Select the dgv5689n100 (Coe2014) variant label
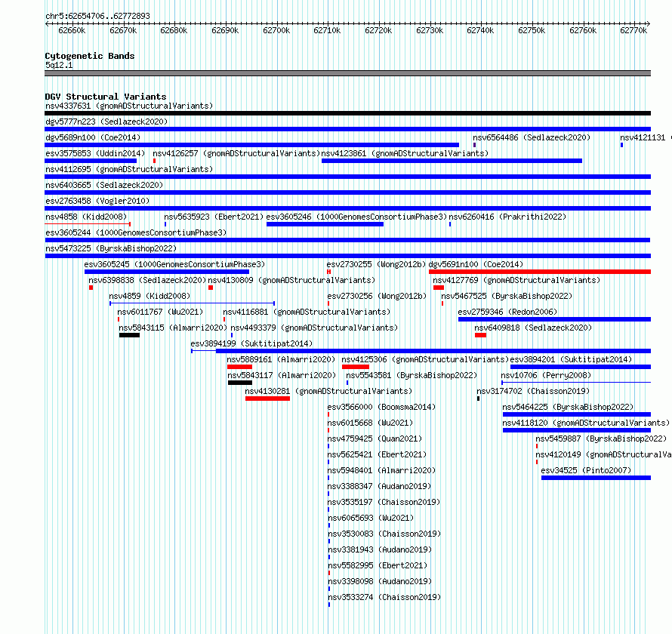The height and width of the screenshot is (634, 672). point(93,137)
